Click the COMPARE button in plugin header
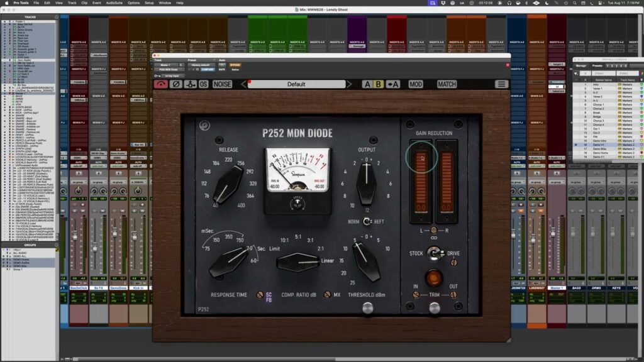The width and height of the screenshot is (644, 362). click(x=208, y=69)
